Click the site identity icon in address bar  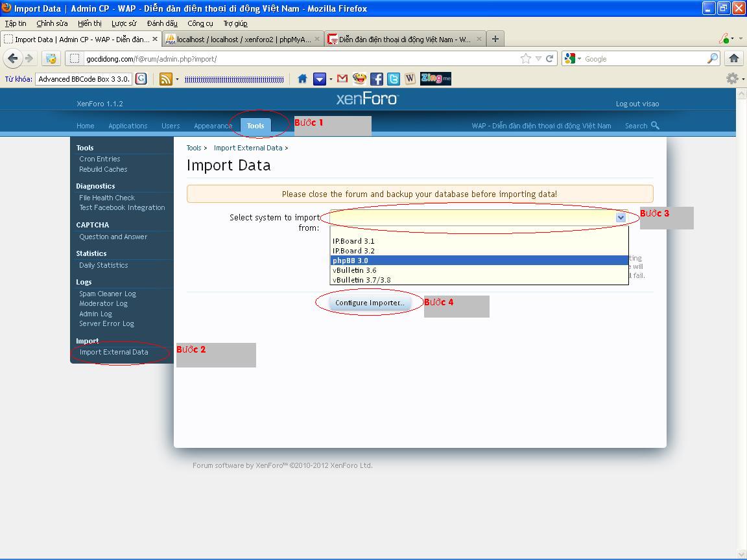tap(75, 58)
